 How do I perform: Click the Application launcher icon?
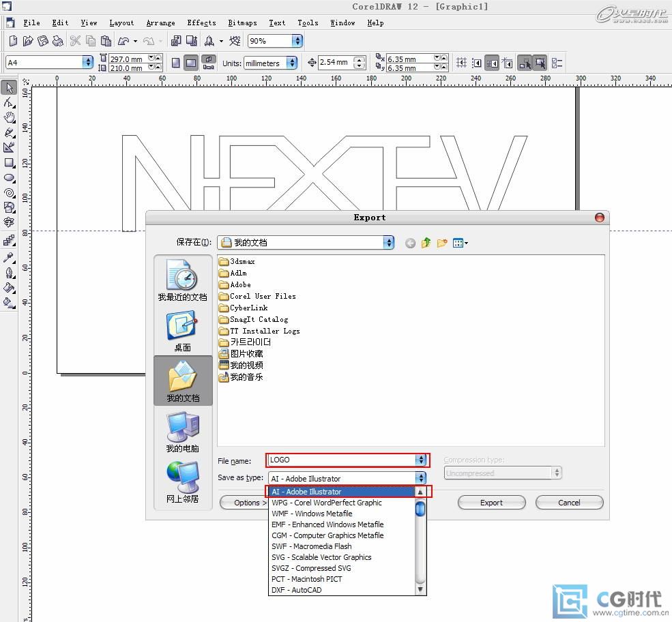(209, 41)
